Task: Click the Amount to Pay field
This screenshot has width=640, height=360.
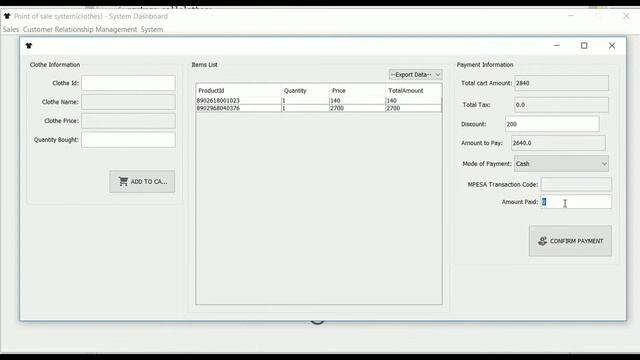Action: (x=558, y=143)
